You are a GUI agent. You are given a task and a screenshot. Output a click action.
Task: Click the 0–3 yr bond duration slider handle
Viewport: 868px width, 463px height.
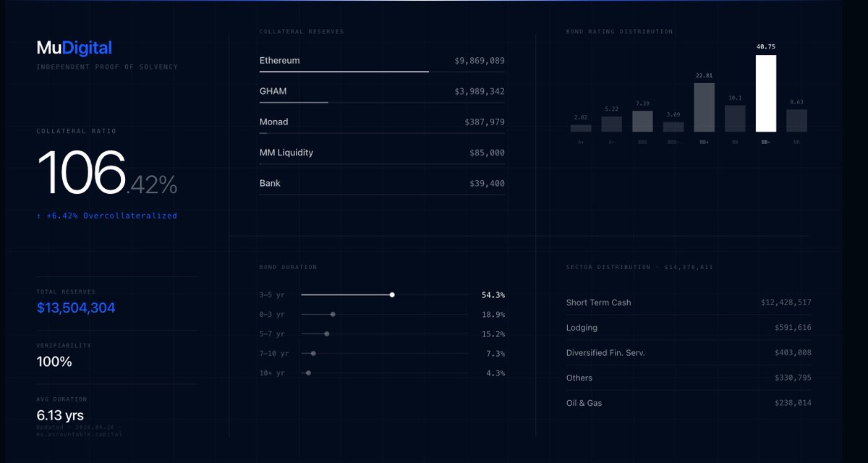point(333,315)
